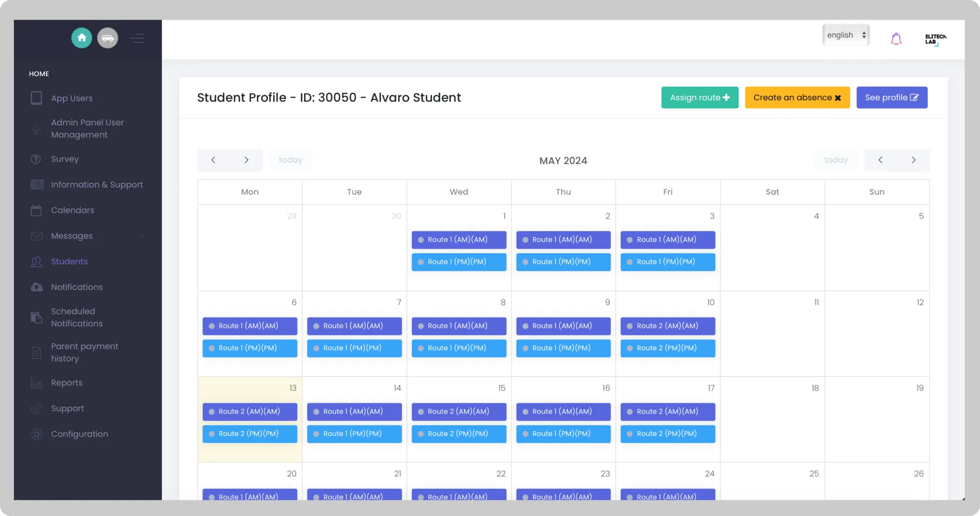980x516 pixels.
Task: Click the Elitech Lab logo
Action: [x=935, y=39]
